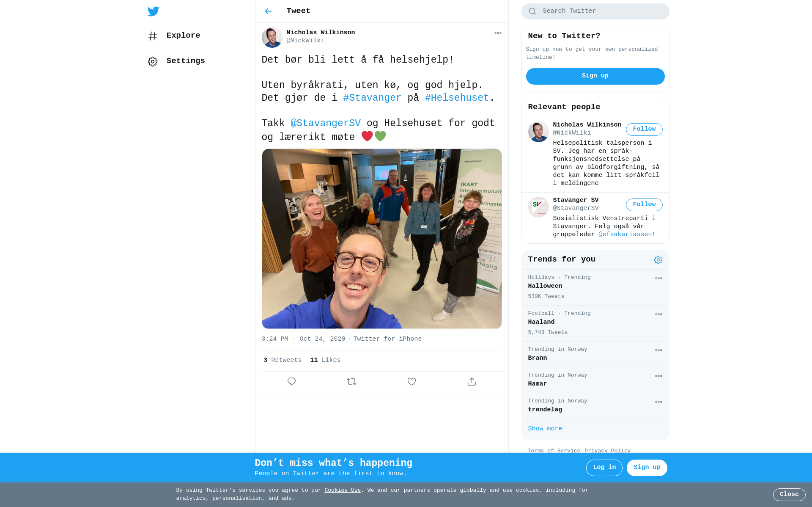812x507 pixels.
Task: Open Trends settings gear icon
Action: coord(658,260)
